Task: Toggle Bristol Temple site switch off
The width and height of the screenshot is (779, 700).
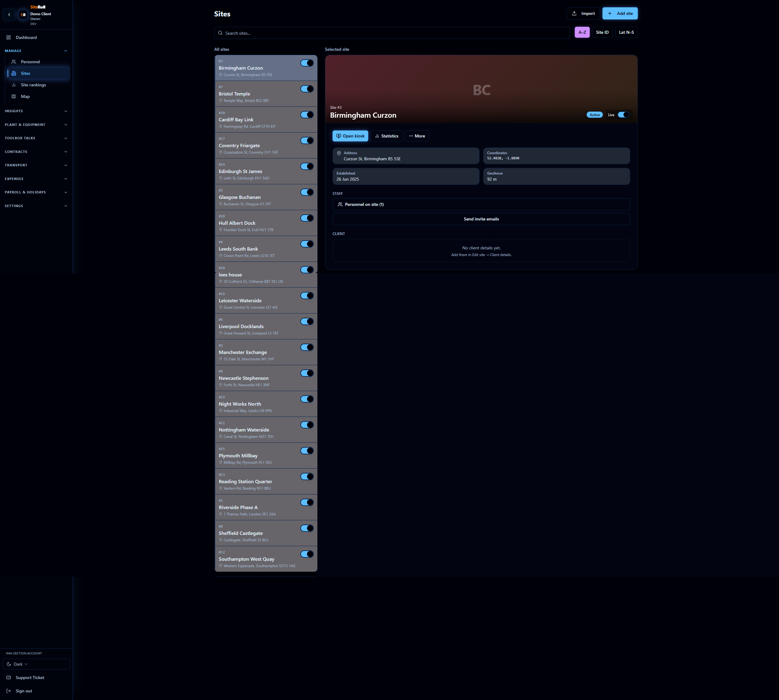Action: click(307, 89)
